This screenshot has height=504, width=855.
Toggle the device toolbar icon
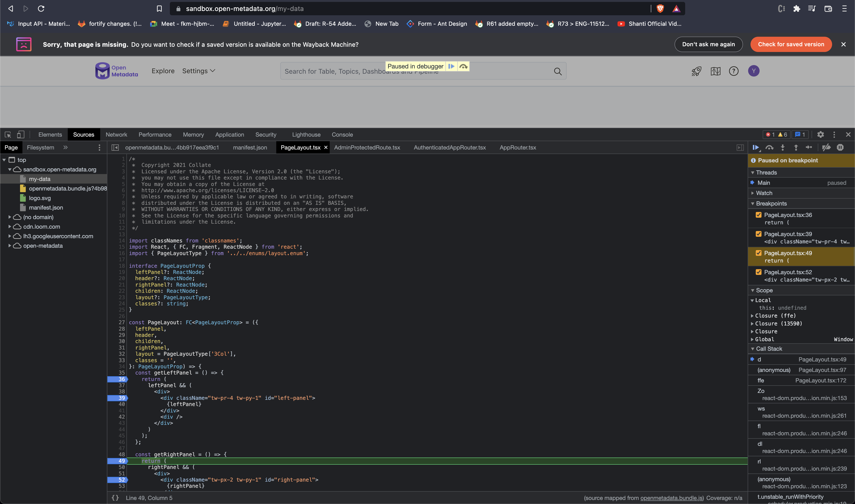(x=21, y=134)
